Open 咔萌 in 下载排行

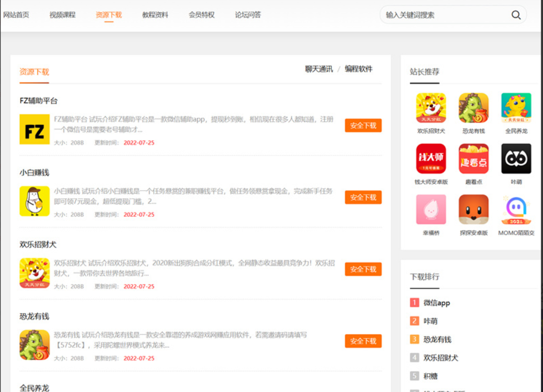pyautogui.click(x=430, y=321)
